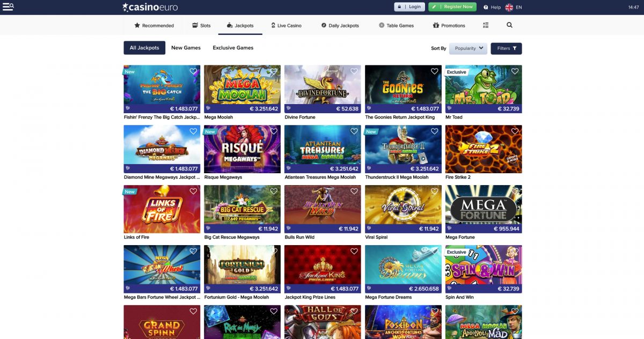Add Links of Fire to favorites
The height and width of the screenshot is (339, 644).
point(193,191)
